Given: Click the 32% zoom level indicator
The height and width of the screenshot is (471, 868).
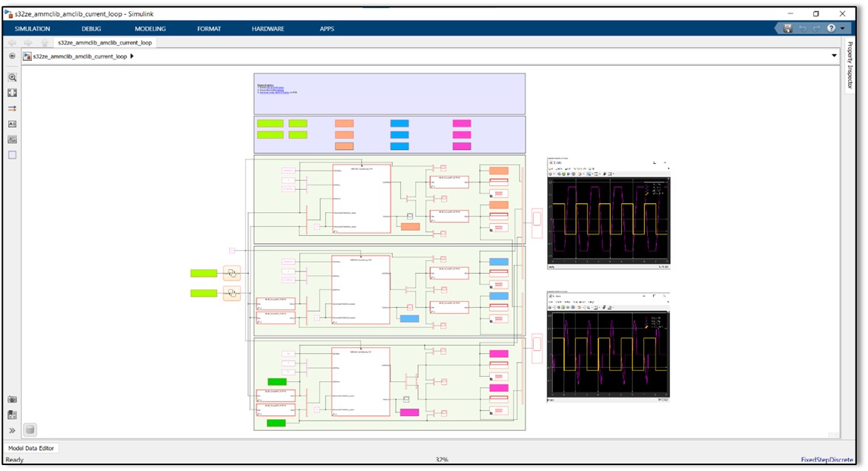Looking at the screenshot, I should 441,458.
